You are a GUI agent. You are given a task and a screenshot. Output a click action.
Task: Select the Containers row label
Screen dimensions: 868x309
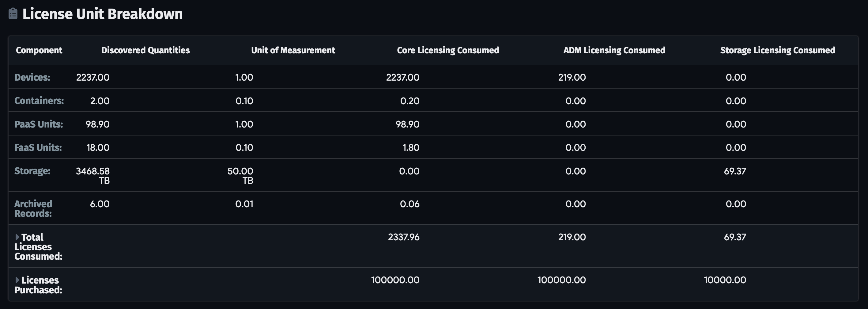coord(39,101)
